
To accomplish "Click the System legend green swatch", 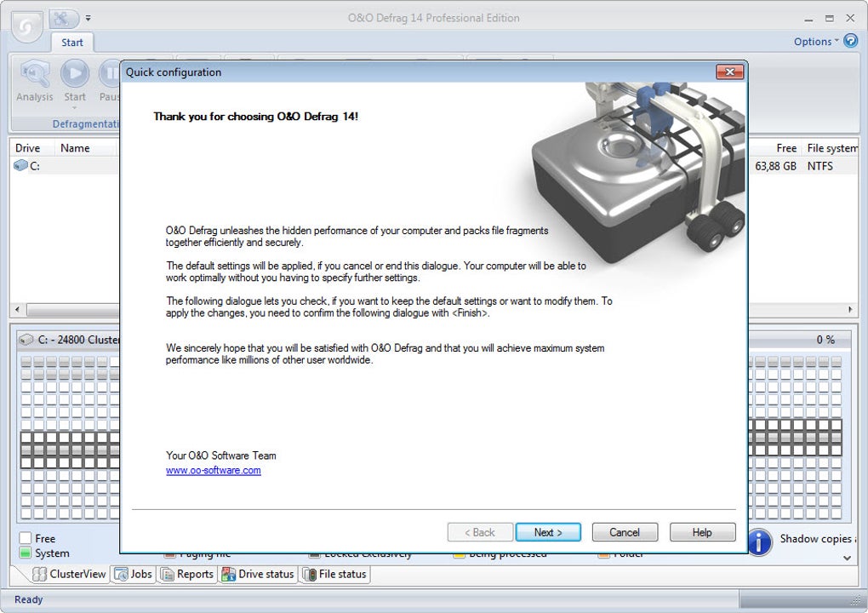I will pyautogui.click(x=25, y=553).
